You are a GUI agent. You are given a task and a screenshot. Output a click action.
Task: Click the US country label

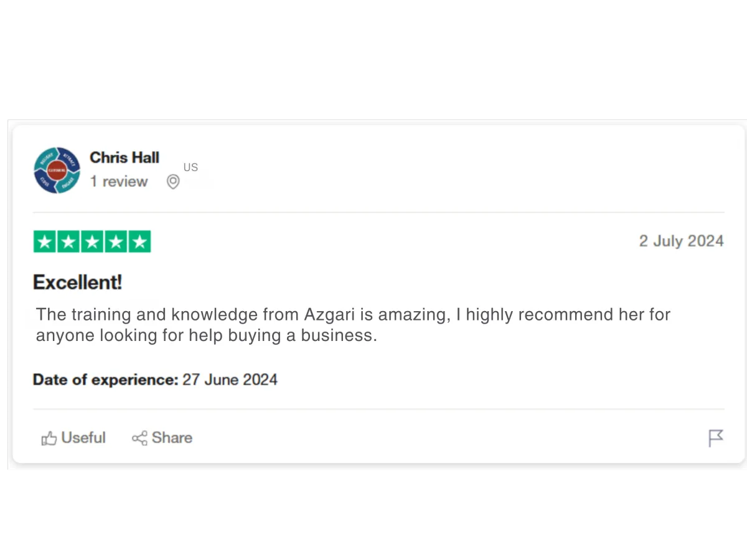click(190, 167)
